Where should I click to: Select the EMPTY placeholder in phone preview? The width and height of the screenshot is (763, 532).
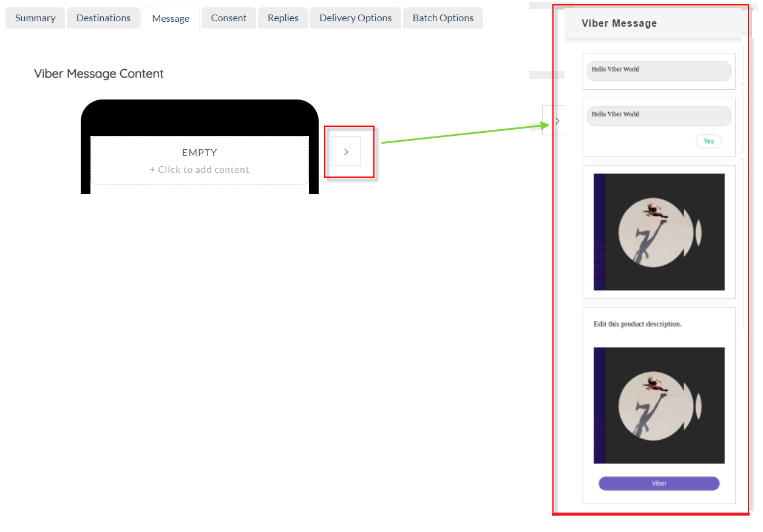(x=200, y=153)
